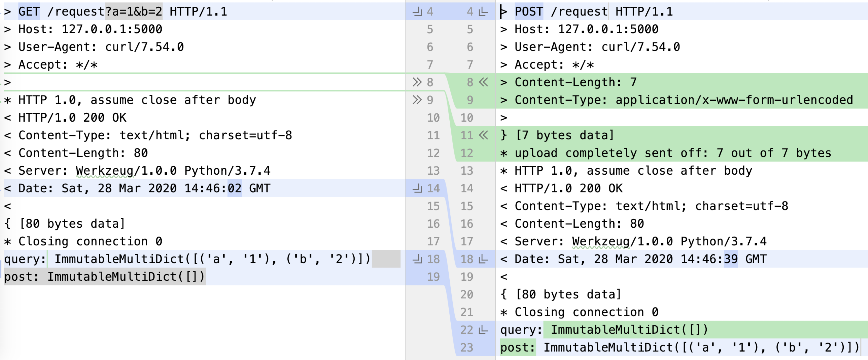Click left Date line ending 14:46:02 GMT
The height and width of the screenshot is (360, 868).
[x=137, y=188]
